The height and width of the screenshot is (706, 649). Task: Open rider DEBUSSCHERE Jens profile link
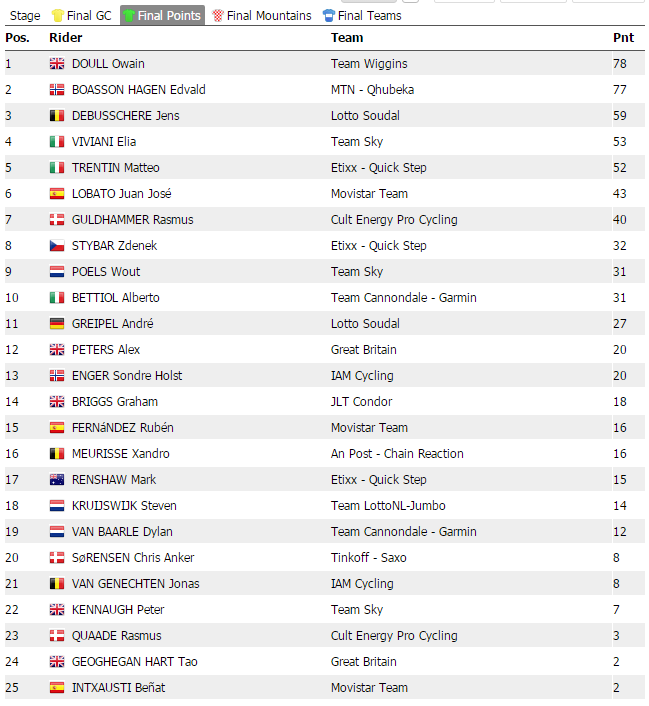point(126,116)
